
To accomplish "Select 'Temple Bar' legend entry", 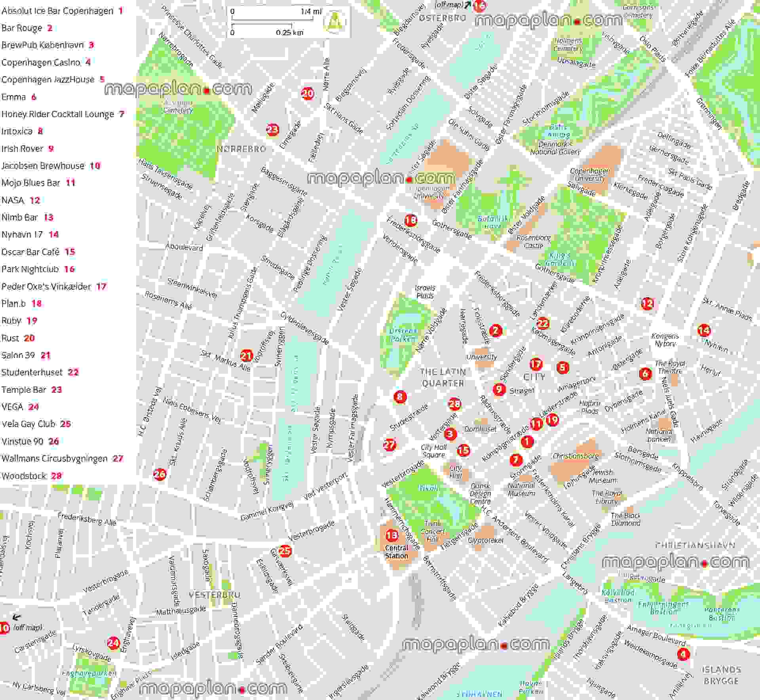I will pyautogui.click(x=32, y=390).
